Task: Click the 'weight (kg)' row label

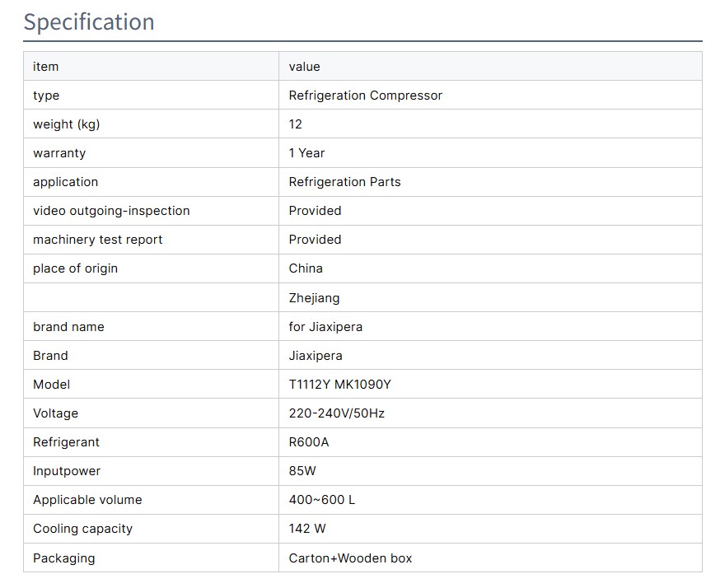Action: coord(66,124)
